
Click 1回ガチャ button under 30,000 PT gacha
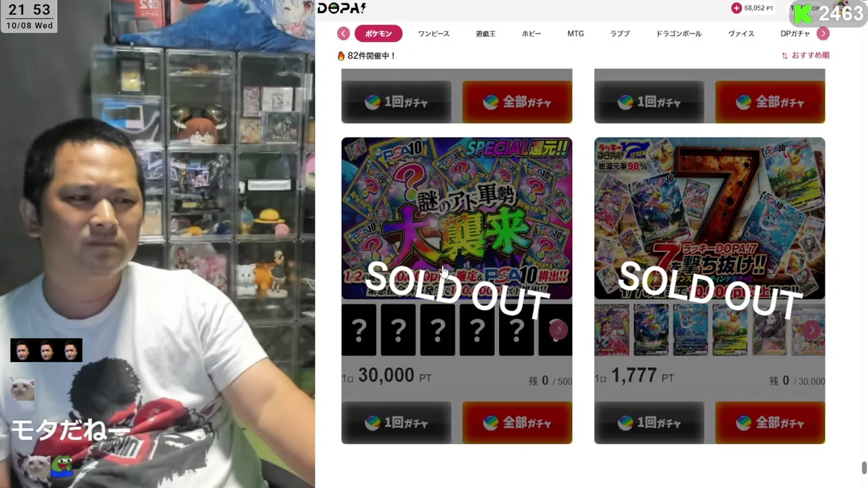(397, 423)
